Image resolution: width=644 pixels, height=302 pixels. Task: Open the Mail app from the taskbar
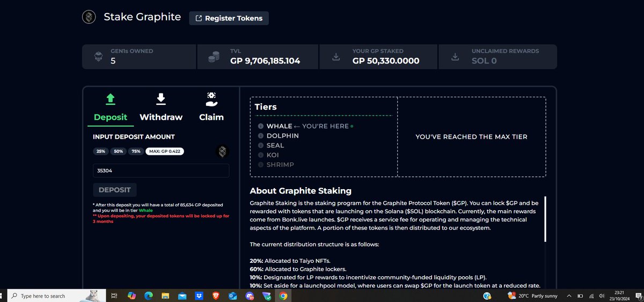pyautogui.click(x=182, y=296)
